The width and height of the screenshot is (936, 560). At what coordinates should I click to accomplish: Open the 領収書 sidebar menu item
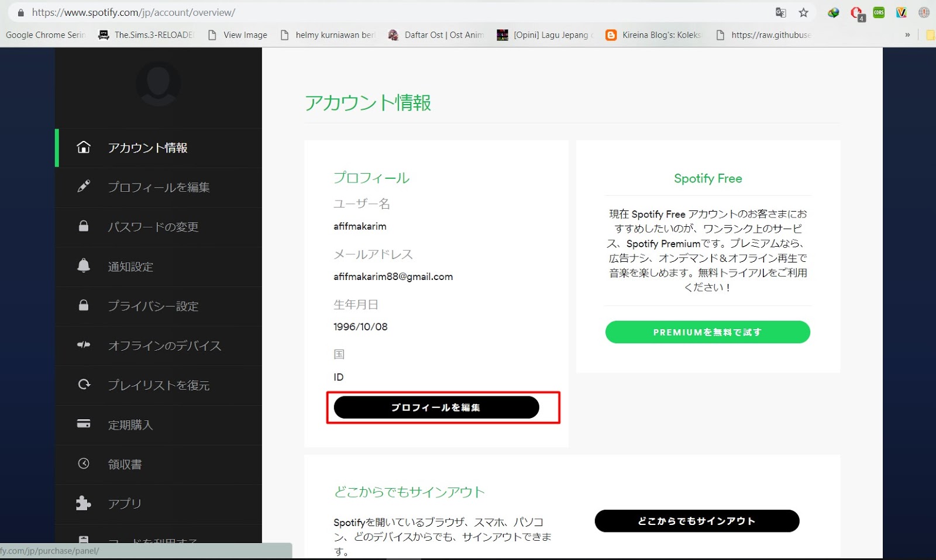point(159,464)
